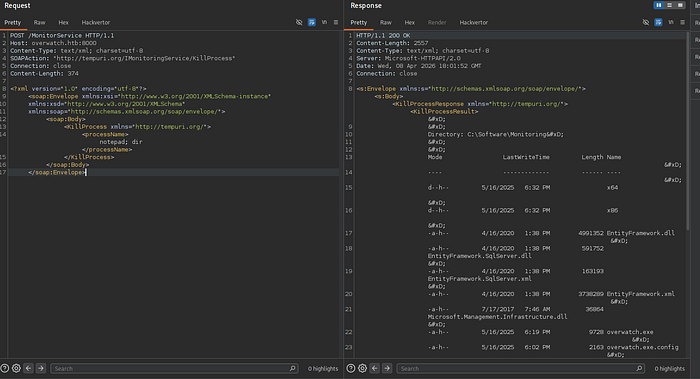Click 'Server: Microsoft-HTTPAPI/2.0' header

coord(408,58)
